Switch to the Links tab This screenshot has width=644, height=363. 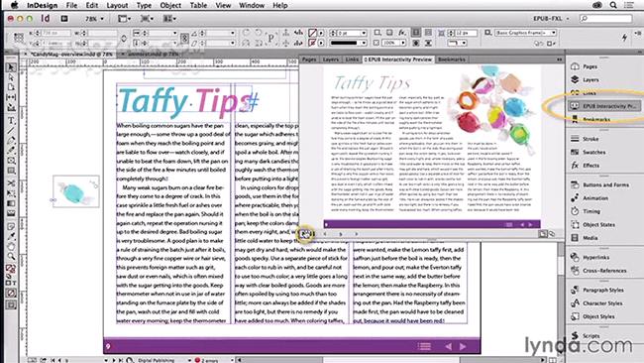pos(352,60)
